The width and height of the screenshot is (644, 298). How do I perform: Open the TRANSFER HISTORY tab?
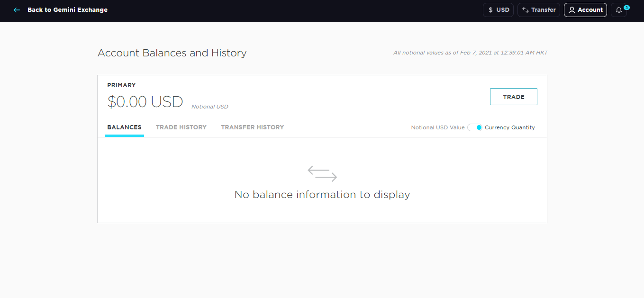tap(252, 127)
